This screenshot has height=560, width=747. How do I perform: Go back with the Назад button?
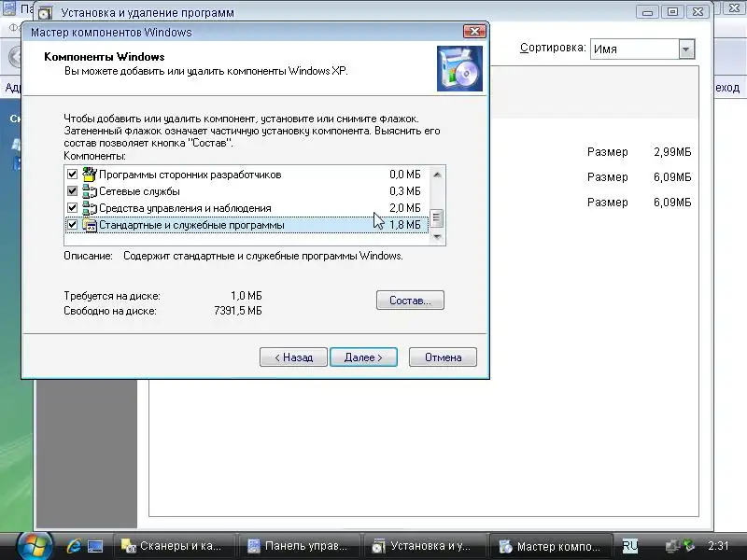click(293, 357)
